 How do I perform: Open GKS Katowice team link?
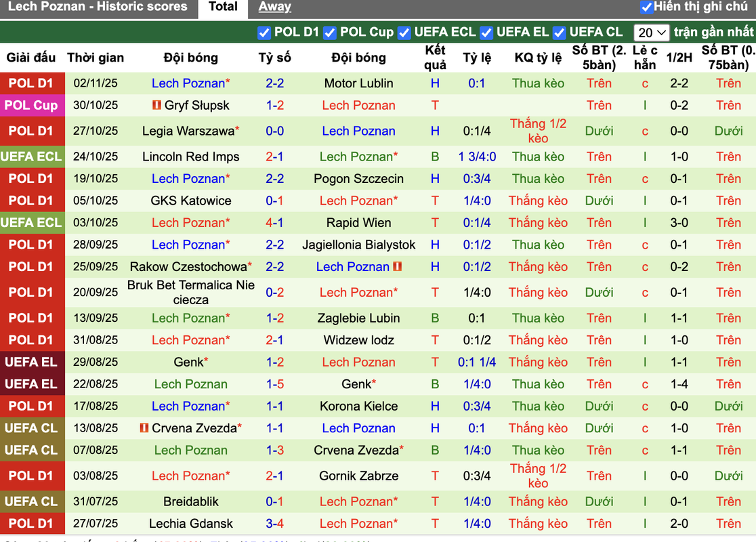[x=191, y=201]
